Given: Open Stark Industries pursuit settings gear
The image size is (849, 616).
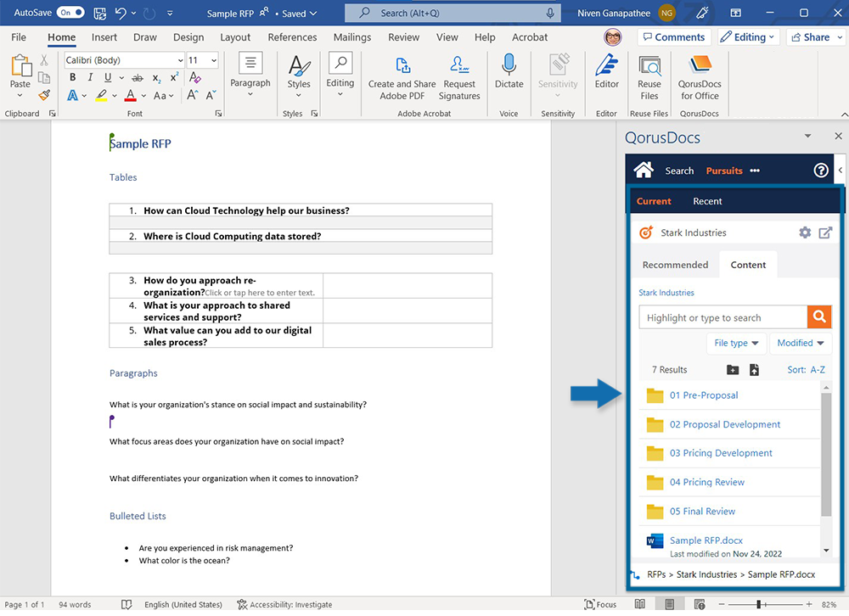Looking at the screenshot, I should (x=805, y=232).
